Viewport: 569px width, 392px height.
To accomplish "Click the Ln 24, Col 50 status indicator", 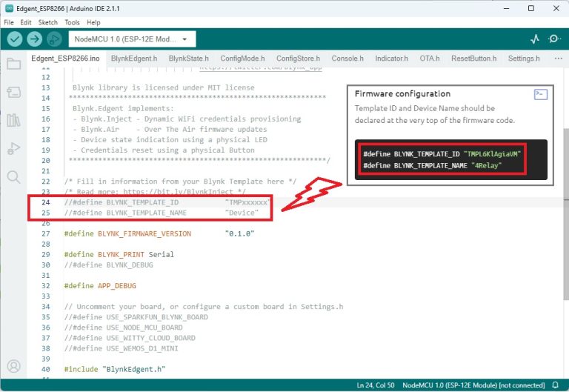I will (376, 385).
